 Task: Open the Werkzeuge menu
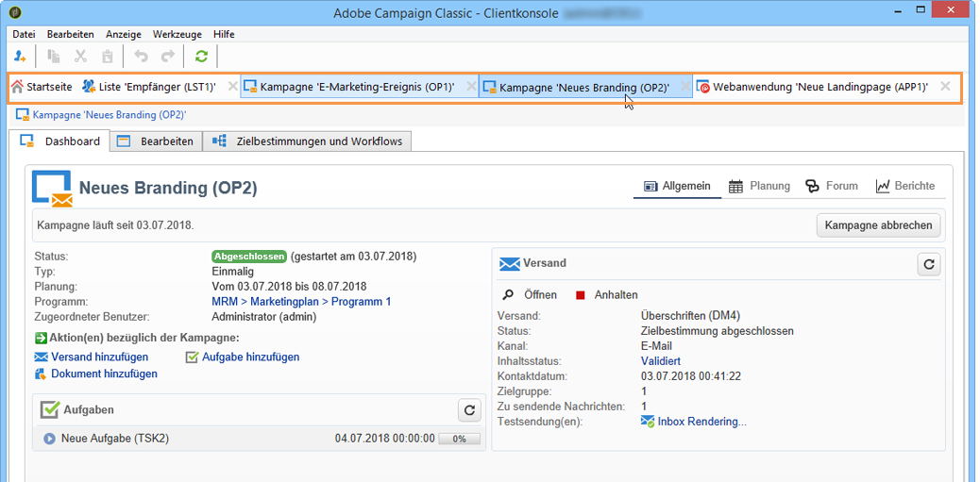177,34
